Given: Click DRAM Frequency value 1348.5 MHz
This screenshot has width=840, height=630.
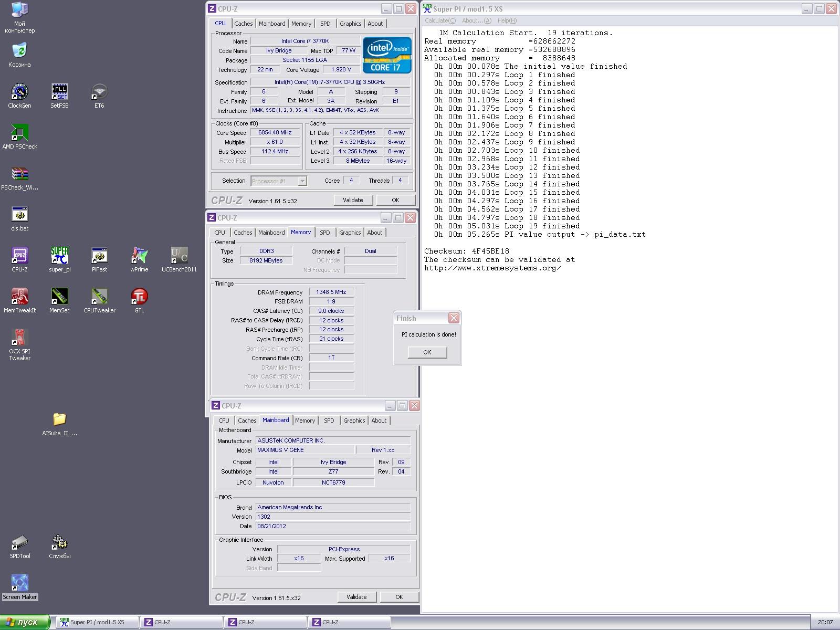Looking at the screenshot, I should (x=331, y=292).
